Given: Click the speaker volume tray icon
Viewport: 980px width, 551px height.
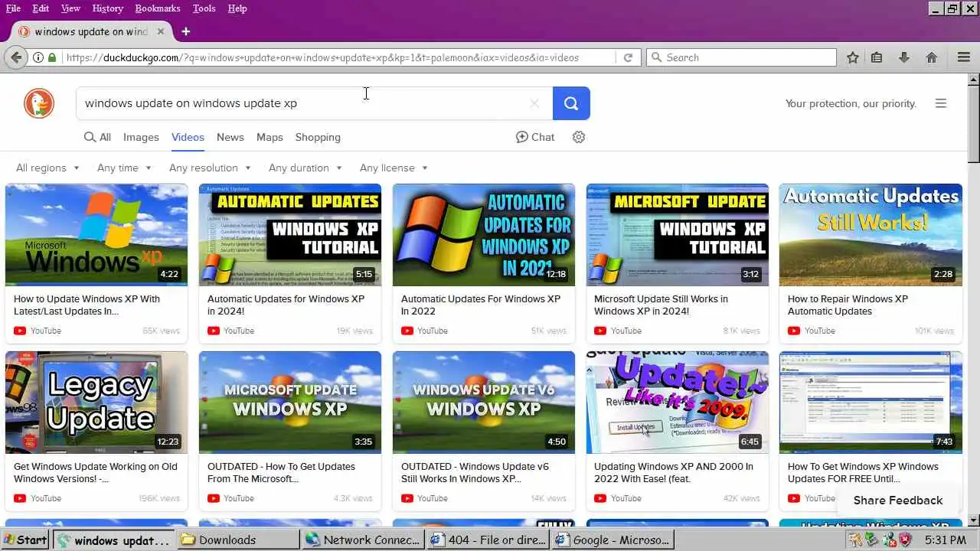Looking at the screenshot, I should [x=888, y=540].
